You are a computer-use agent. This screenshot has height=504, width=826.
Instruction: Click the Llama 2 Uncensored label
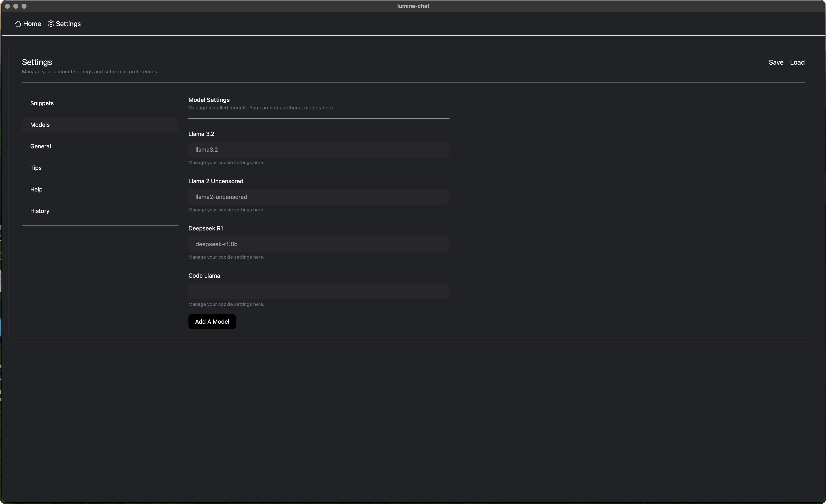(216, 181)
